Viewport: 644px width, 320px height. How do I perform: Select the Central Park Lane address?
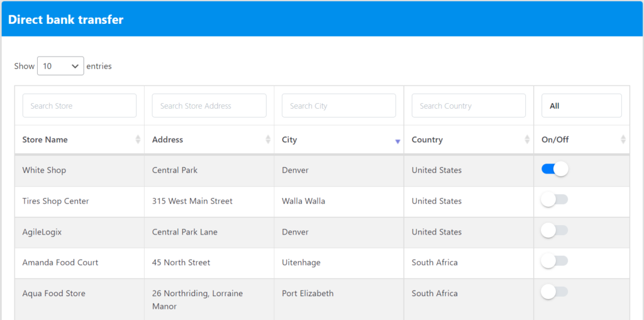[x=185, y=232]
